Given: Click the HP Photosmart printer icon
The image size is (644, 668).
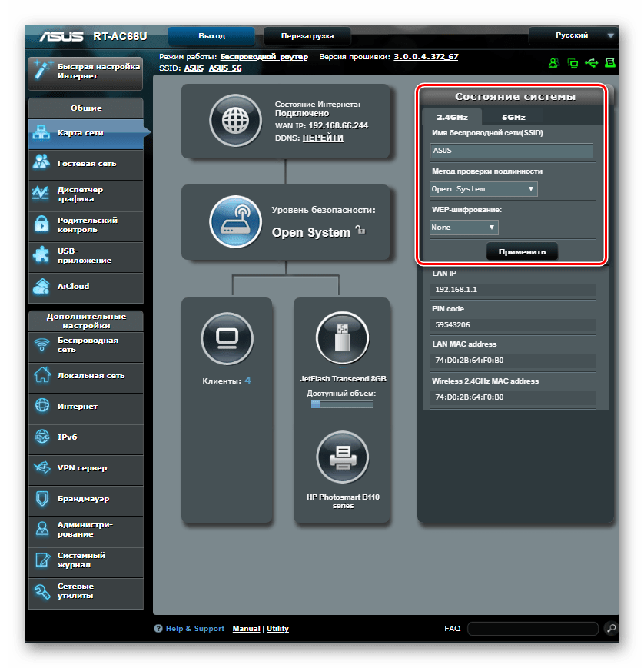Looking at the screenshot, I should [x=342, y=457].
